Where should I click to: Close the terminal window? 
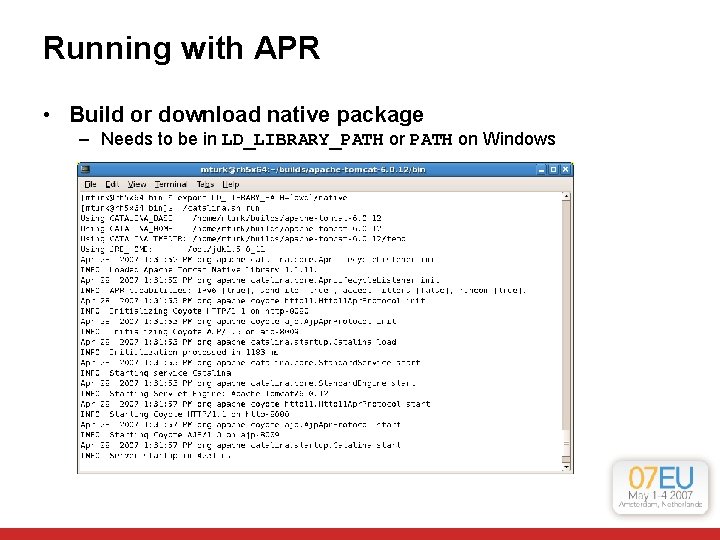pyautogui.click(x=566, y=170)
